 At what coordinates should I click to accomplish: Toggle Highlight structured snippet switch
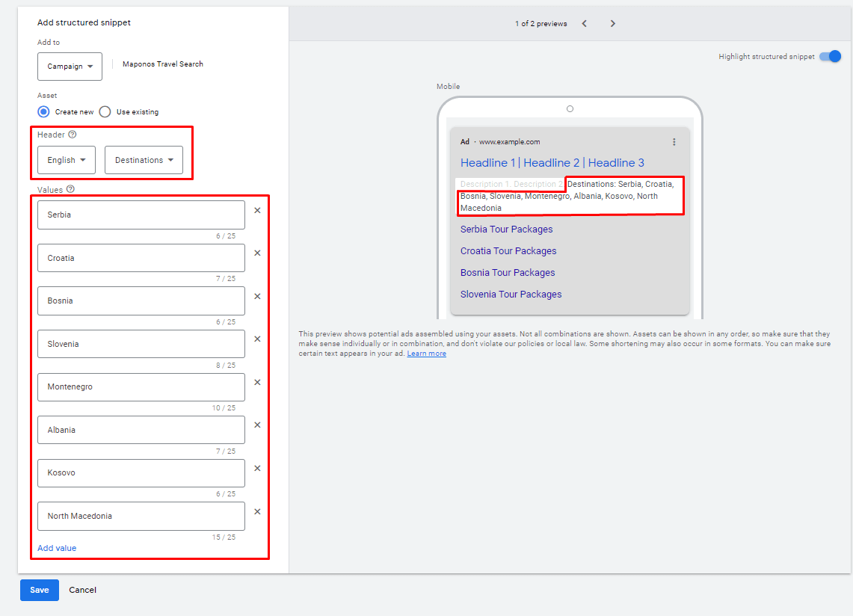[830, 56]
